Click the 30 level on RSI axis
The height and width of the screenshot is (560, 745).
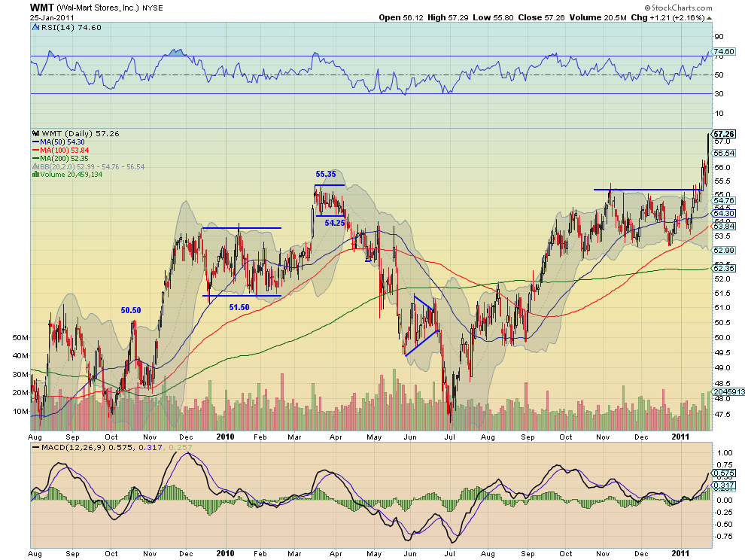(719, 93)
